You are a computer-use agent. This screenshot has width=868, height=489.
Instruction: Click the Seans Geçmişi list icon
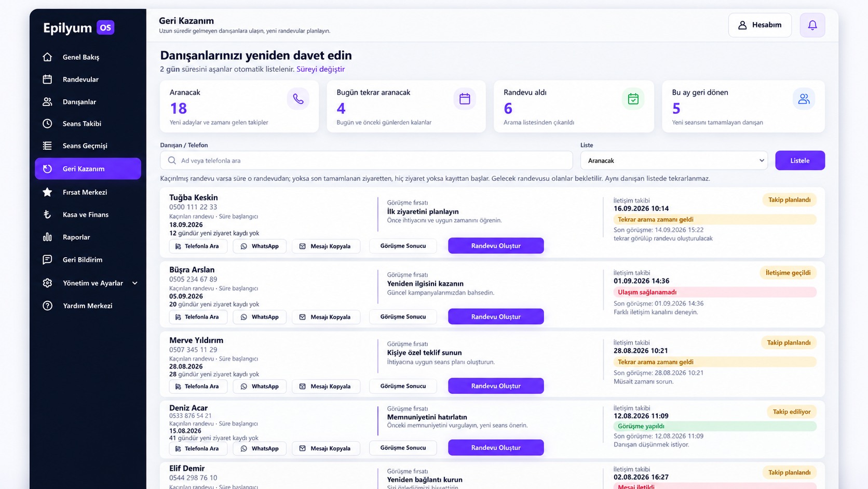tap(47, 146)
